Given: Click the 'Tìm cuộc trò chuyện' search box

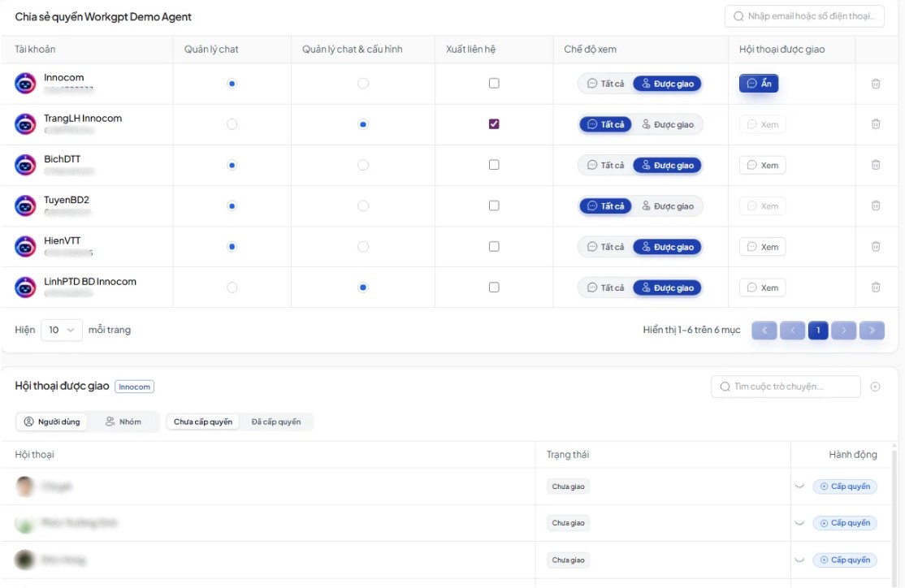Looking at the screenshot, I should click(x=786, y=387).
